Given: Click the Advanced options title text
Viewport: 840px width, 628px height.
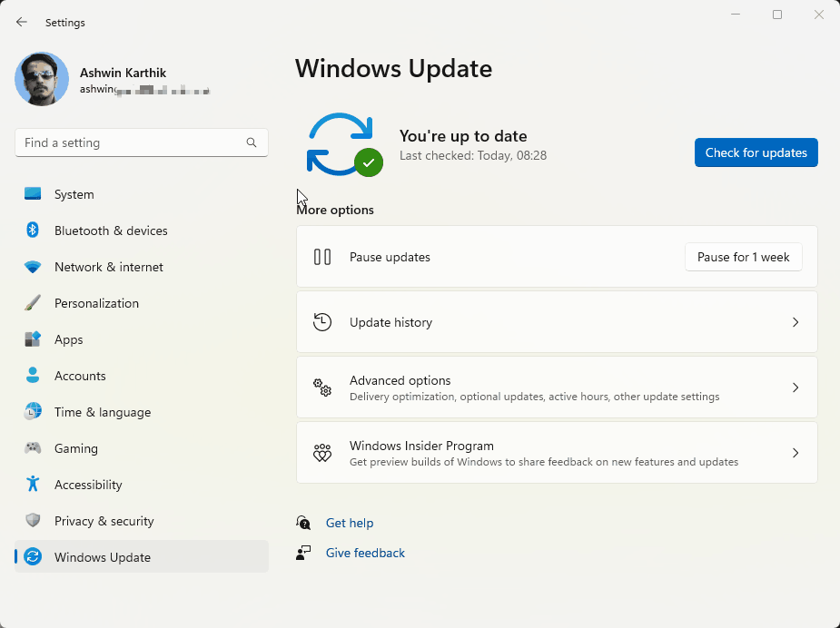Looking at the screenshot, I should (400, 380).
